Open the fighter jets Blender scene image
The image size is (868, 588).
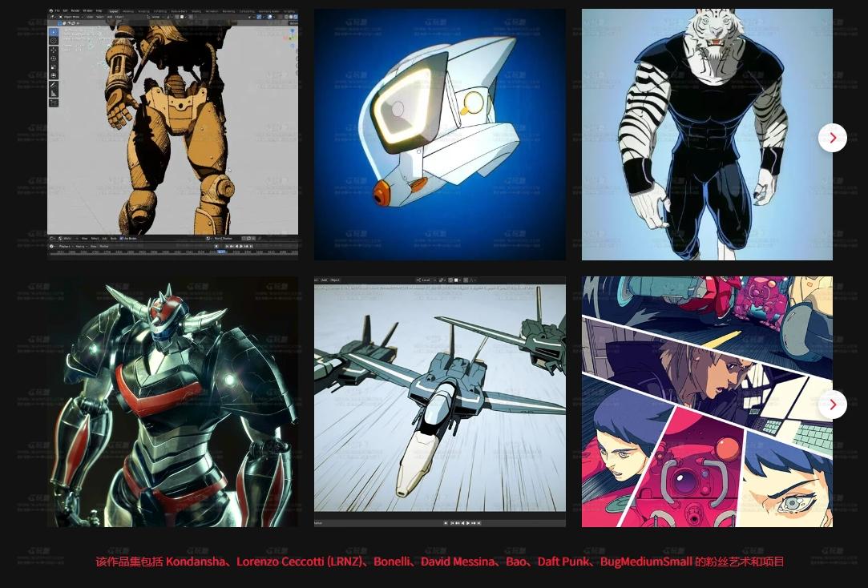click(440, 401)
